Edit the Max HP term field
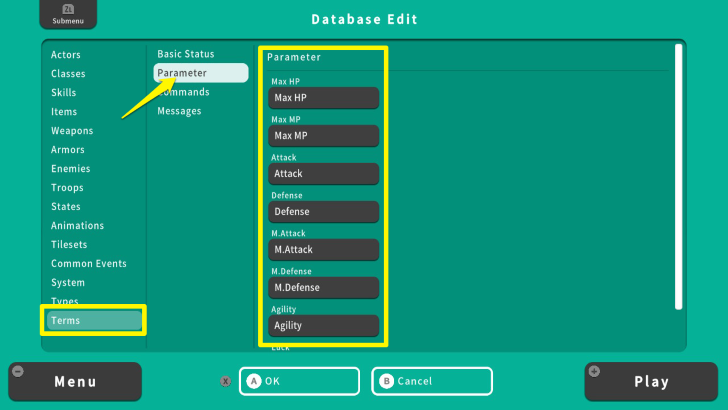This screenshot has height=410, width=728. pyautogui.click(x=324, y=98)
